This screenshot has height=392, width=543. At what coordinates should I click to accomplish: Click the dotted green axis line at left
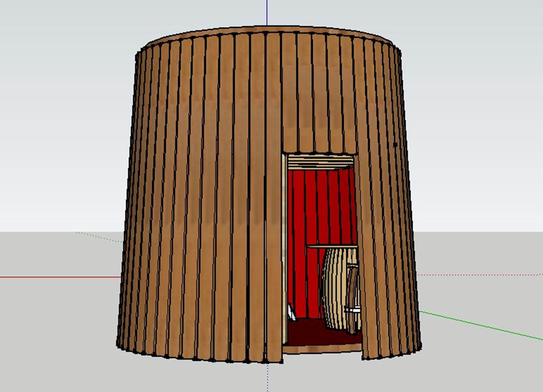[100, 237]
